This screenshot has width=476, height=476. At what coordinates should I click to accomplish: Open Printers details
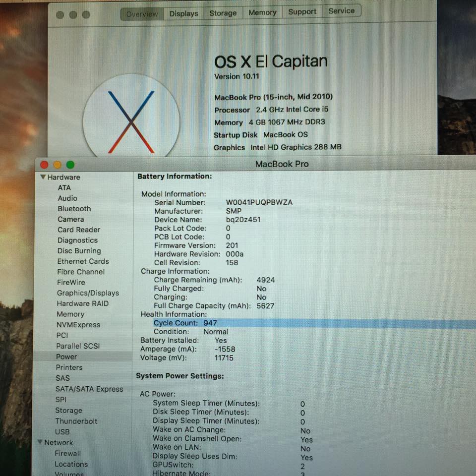tap(69, 367)
